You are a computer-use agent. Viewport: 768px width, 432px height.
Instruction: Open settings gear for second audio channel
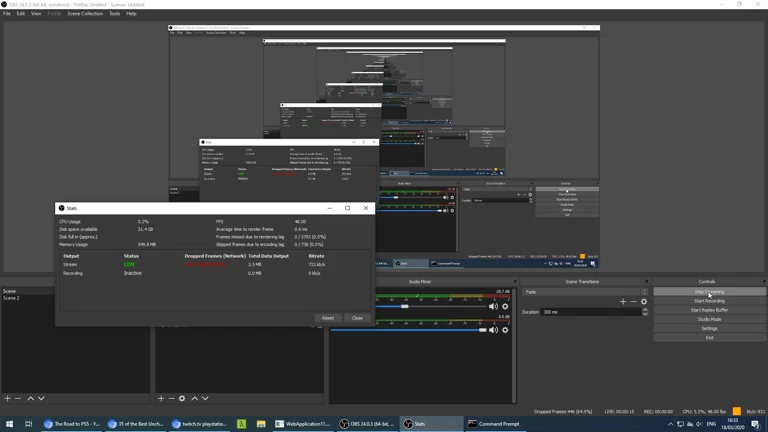[505, 330]
